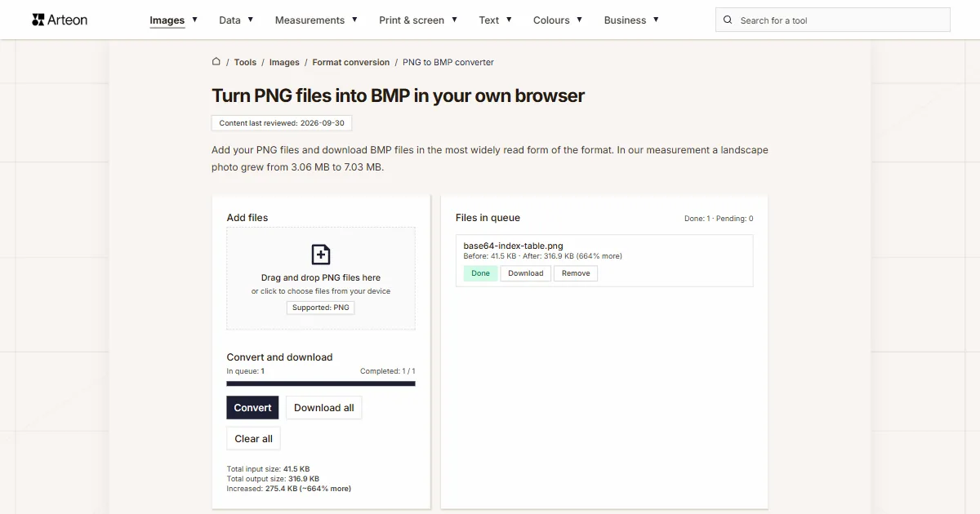Expand the Business dropdown arrow
This screenshot has width=980, height=514.
click(656, 19)
